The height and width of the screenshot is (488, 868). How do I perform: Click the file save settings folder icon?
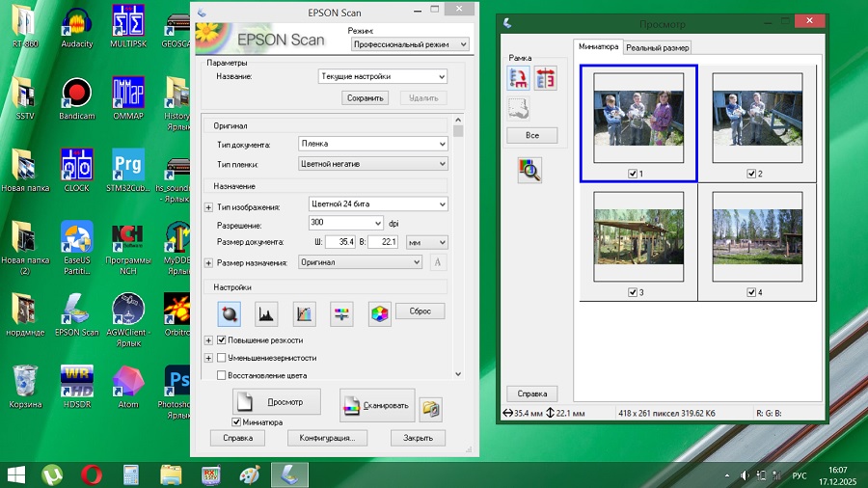pos(432,408)
